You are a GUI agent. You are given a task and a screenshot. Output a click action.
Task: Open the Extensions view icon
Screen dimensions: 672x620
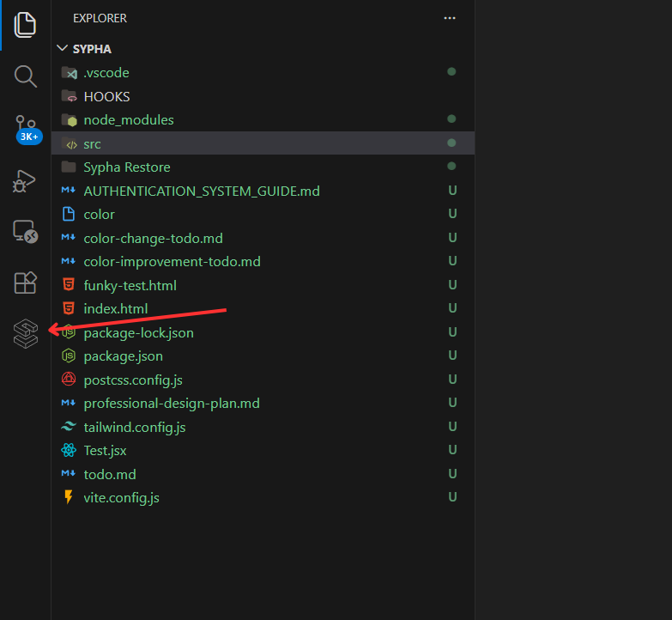coord(25,283)
